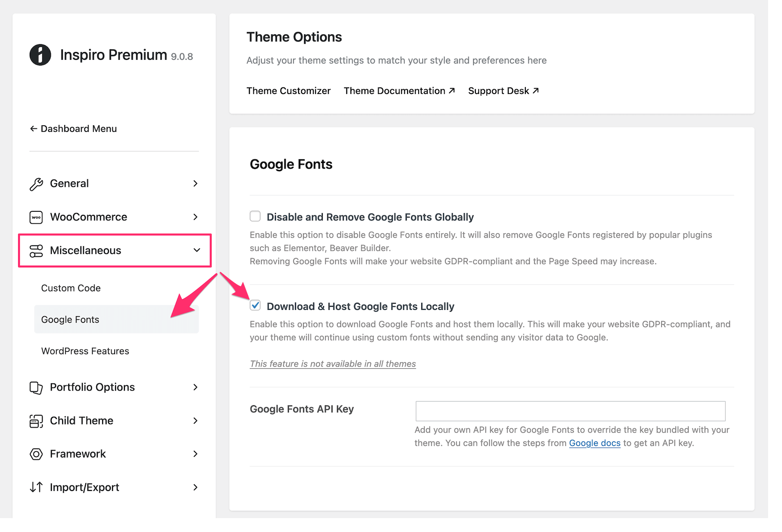
Task: Open the WordPress Features submenu item
Action: (85, 351)
